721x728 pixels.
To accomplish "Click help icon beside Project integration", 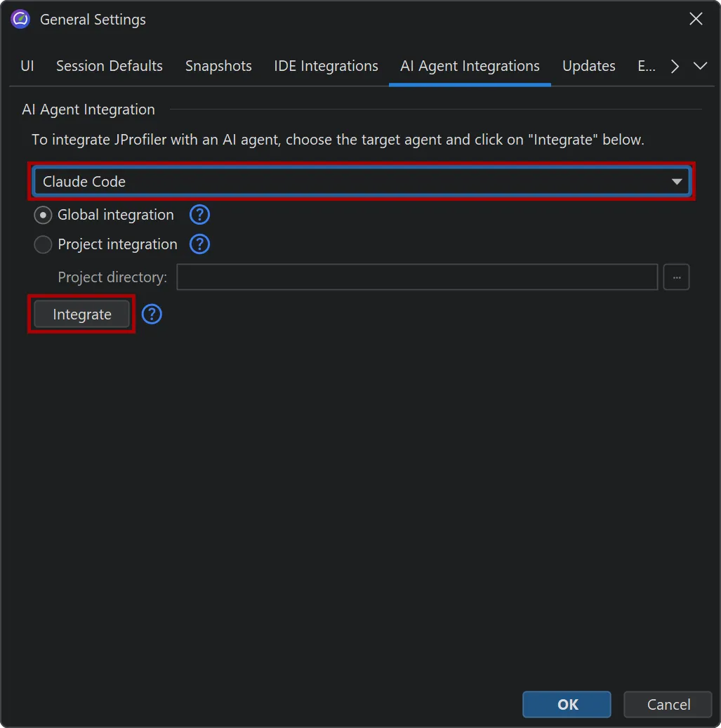I will tap(200, 244).
